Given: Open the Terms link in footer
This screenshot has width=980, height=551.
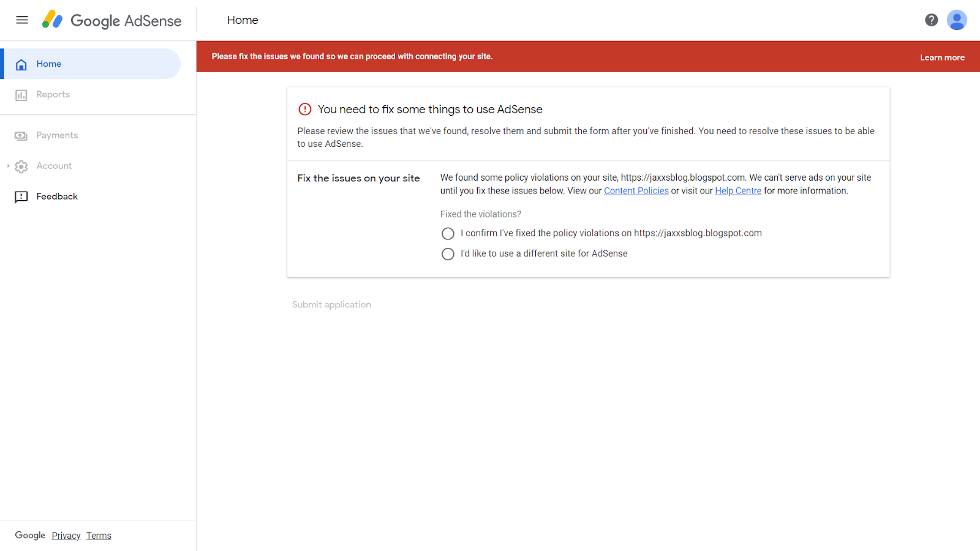Looking at the screenshot, I should point(99,536).
